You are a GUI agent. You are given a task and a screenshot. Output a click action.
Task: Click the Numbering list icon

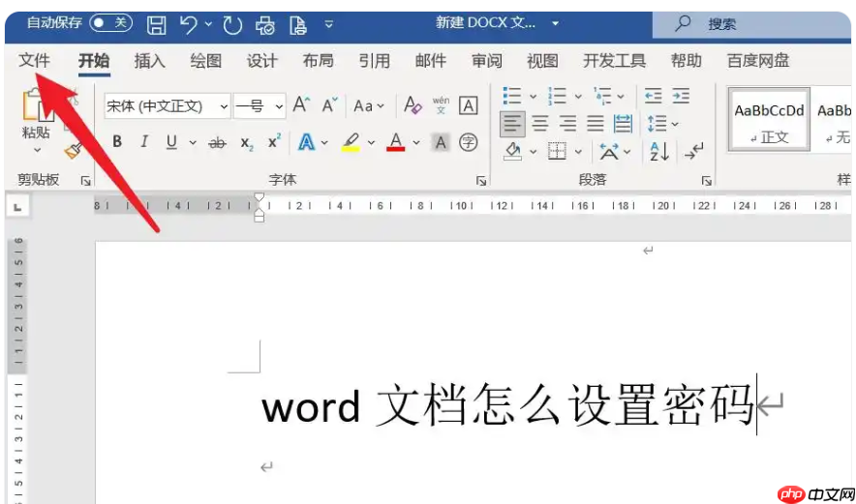point(558,96)
